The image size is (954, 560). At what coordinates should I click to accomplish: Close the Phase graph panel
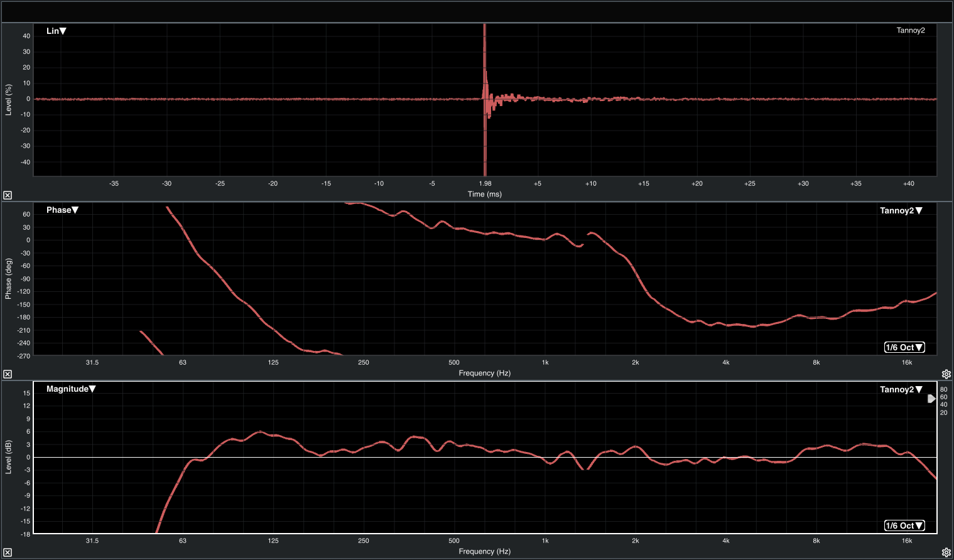point(8,374)
